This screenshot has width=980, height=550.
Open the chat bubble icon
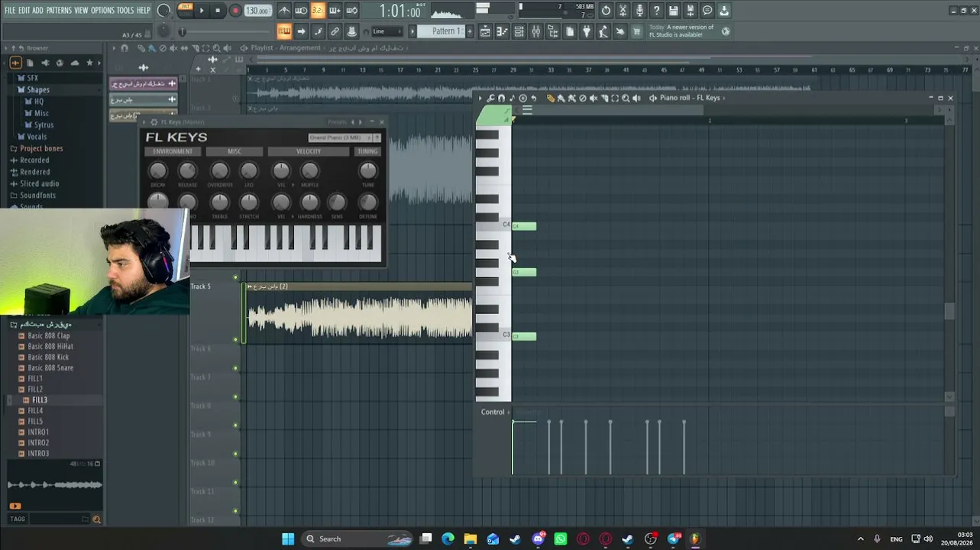[707, 11]
